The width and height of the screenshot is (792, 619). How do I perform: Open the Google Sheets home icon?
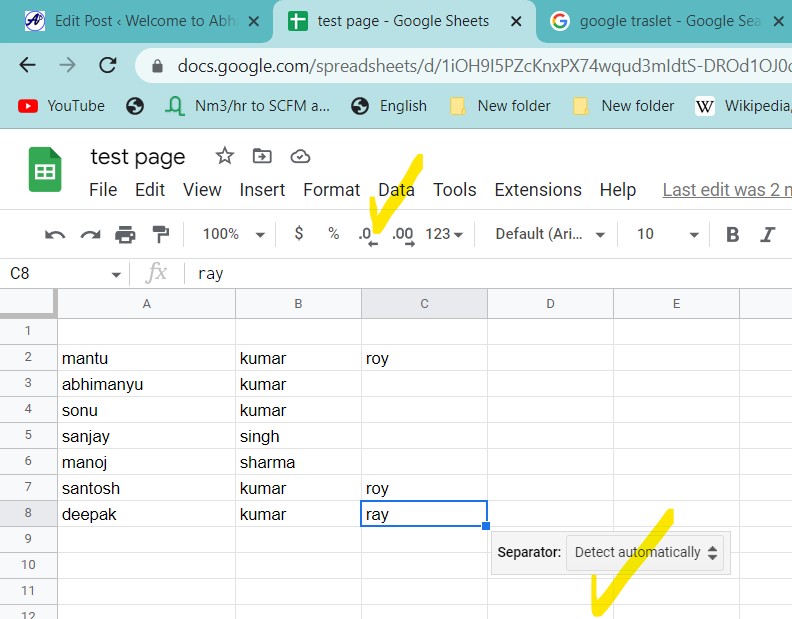point(45,170)
